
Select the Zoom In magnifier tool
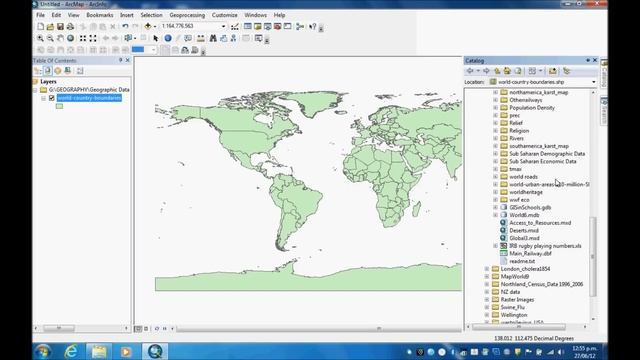[40, 38]
